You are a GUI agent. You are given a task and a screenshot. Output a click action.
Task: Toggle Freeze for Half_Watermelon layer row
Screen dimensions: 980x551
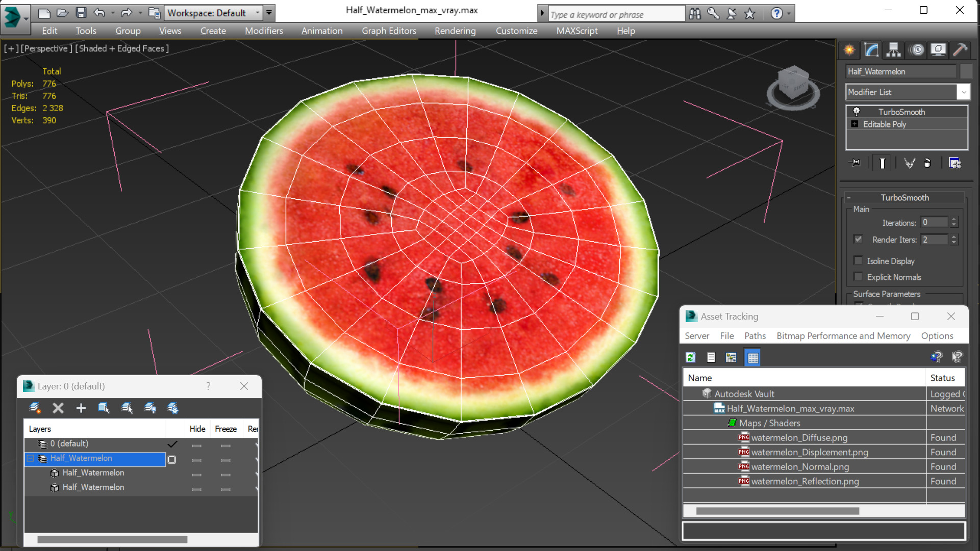click(x=225, y=460)
